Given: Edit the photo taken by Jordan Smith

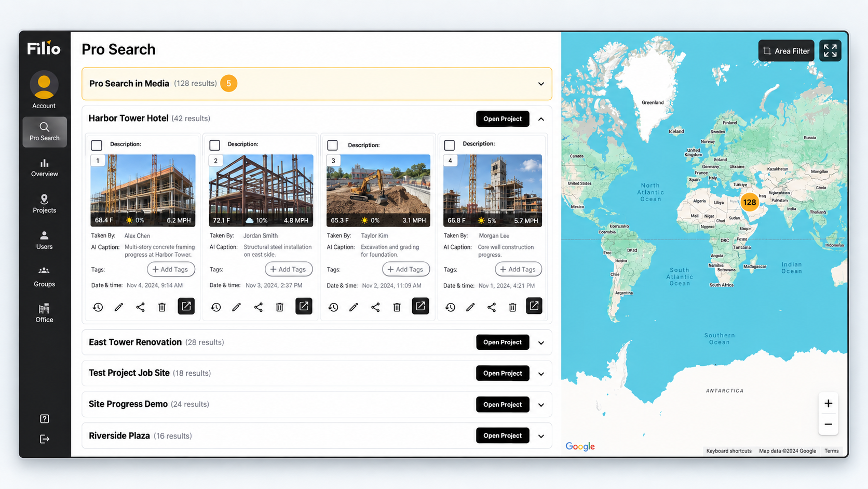Looking at the screenshot, I should point(236,307).
